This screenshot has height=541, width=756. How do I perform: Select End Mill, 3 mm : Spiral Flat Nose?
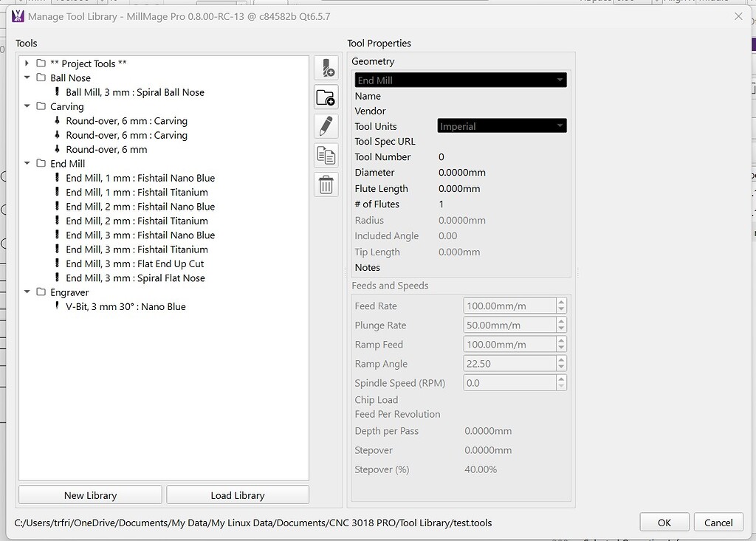[x=136, y=278]
